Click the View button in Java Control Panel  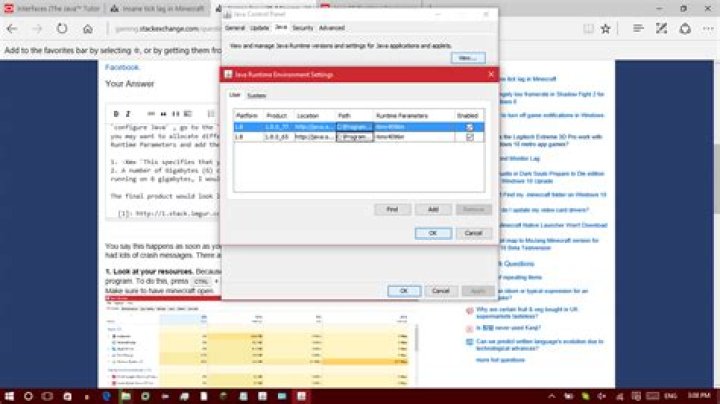coord(468,58)
